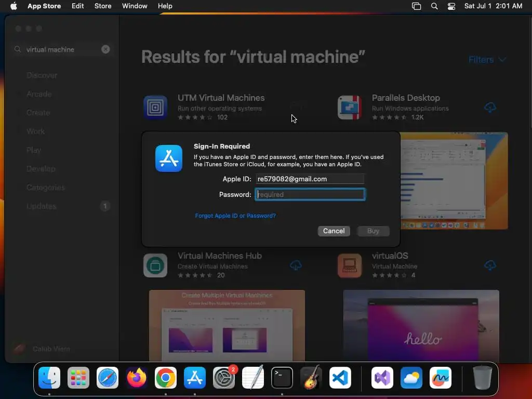This screenshot has width=532, height=399.
Task: Open virtualOS hello screenshot preview
Action: pos(421,325)
